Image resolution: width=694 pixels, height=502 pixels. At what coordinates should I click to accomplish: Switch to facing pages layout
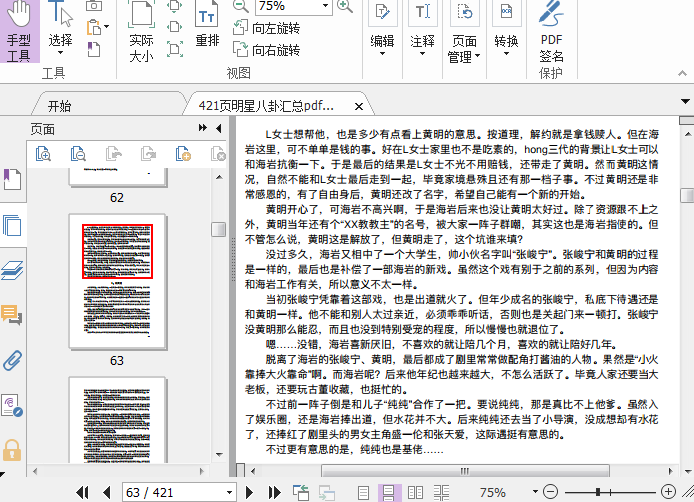[415, 493]
